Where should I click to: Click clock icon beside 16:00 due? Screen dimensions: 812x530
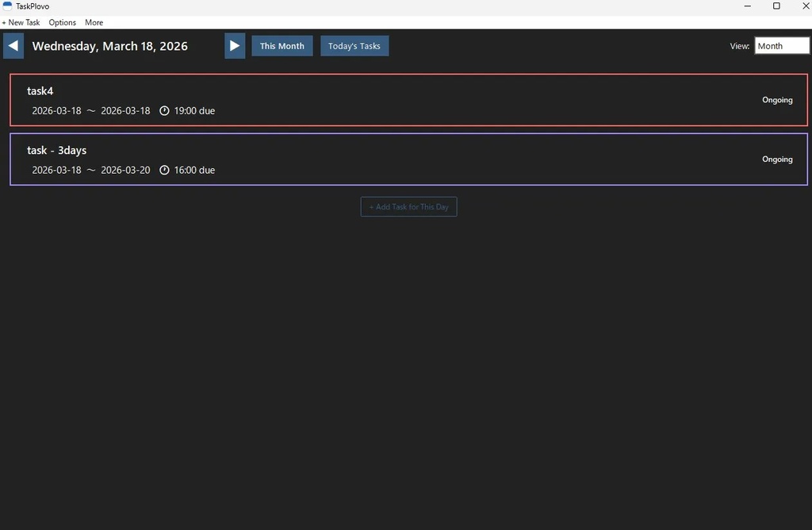tap(164, 170)
